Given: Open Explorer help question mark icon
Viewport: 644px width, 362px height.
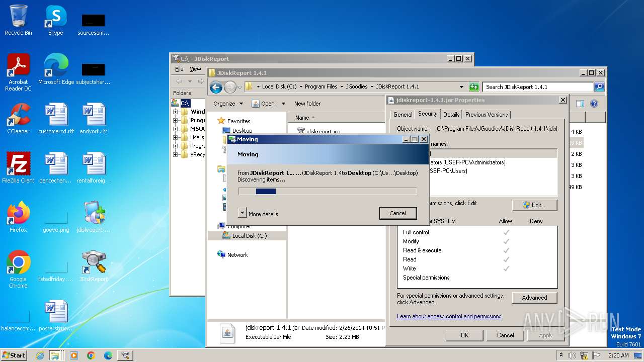Looking at the screenshot, I should pos(594,104).
